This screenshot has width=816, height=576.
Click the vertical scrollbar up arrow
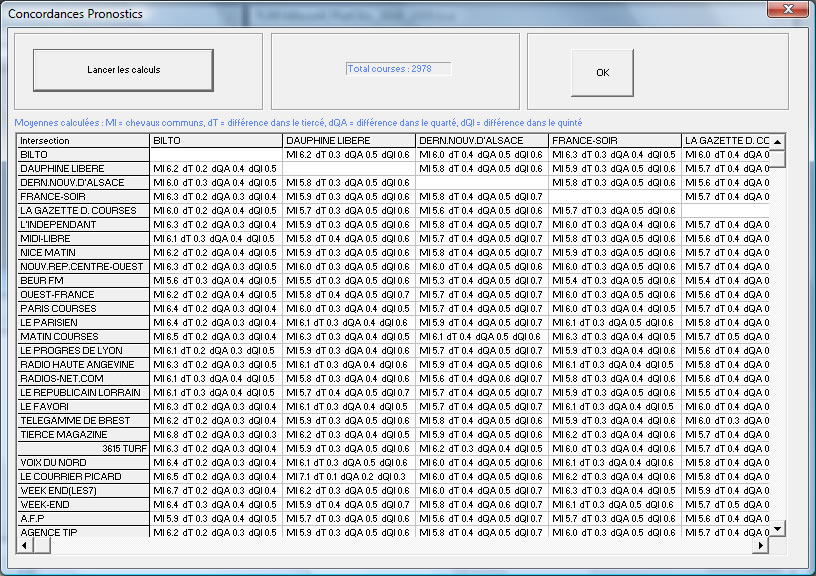coord(777,142)
